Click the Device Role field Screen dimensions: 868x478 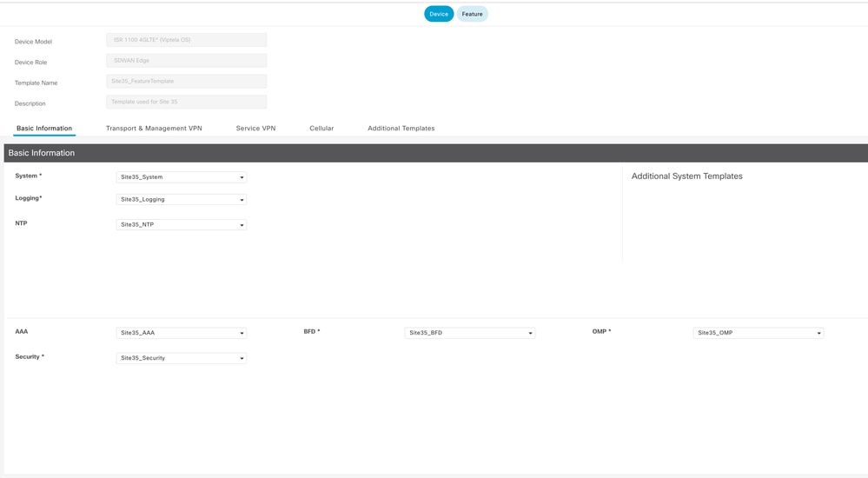pyautogui.click(x=187, y=60)
